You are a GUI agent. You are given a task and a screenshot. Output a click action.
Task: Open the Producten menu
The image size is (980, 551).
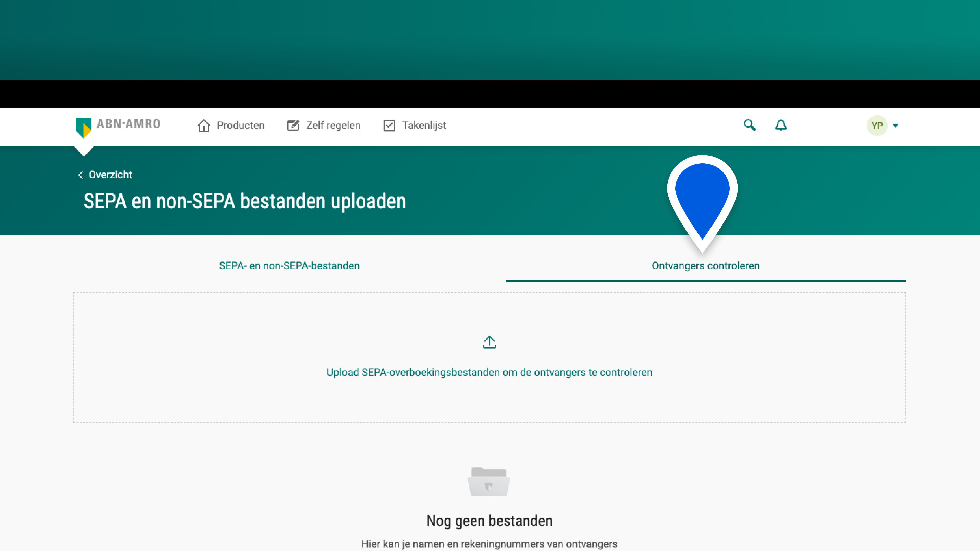pos(240,126)
